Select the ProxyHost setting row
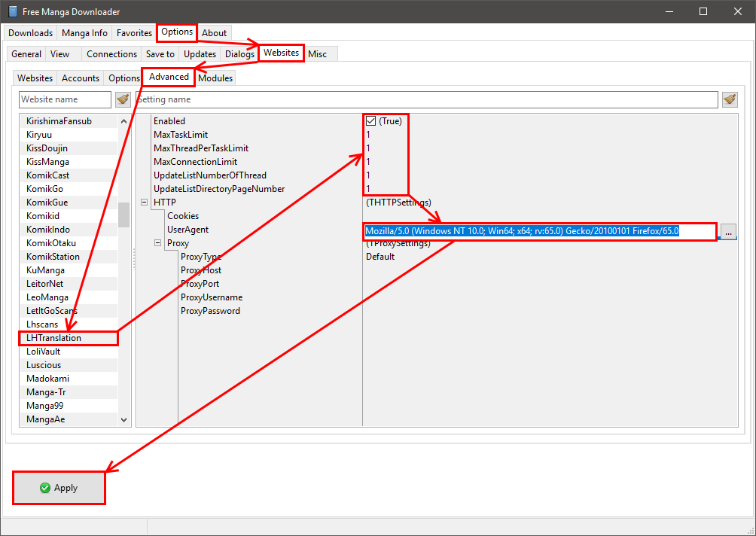Screen dimensions: 756x536 click(437, 270)
